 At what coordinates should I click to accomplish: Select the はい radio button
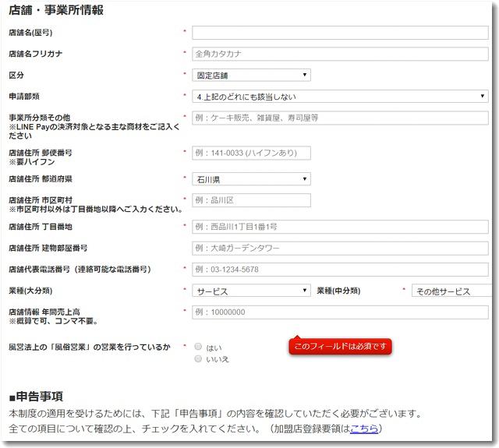(199, 347)
